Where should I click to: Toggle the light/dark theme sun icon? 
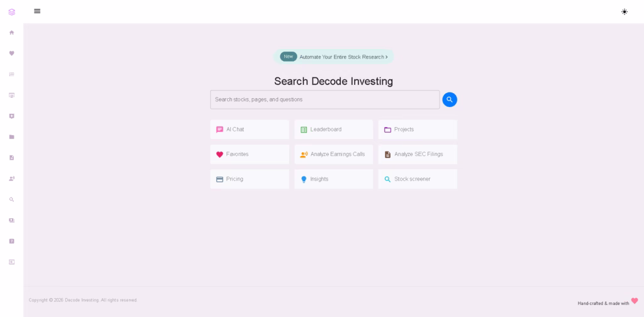click(624, 11)
